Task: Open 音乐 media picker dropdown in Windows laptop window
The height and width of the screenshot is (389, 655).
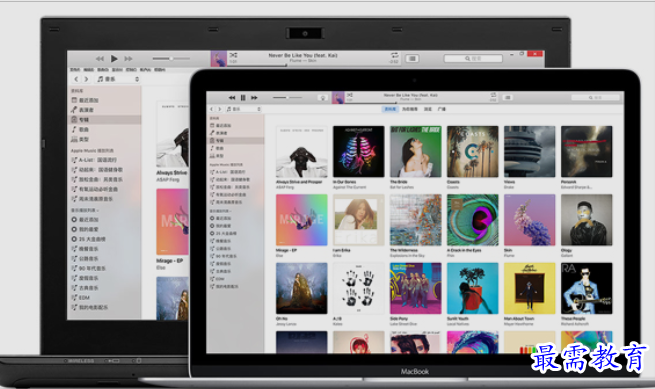Action: [x=118, y=79]
